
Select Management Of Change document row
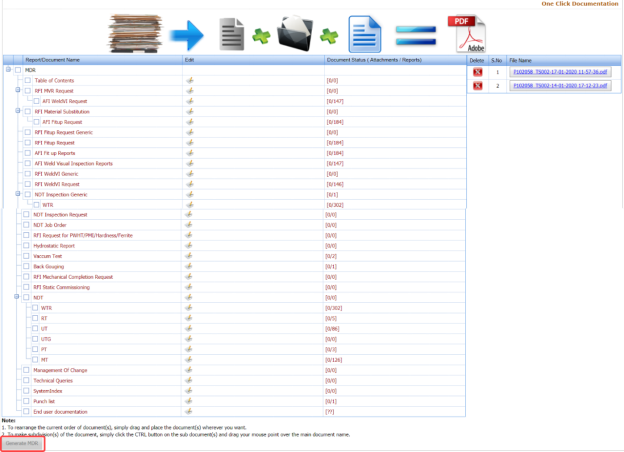[x=60, y=370]
